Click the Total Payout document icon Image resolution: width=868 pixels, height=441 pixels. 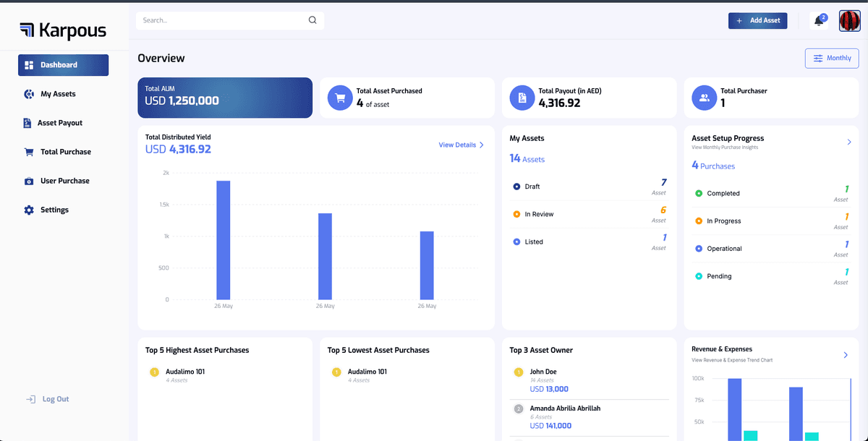pyautogui.click(x=522, y=98)
